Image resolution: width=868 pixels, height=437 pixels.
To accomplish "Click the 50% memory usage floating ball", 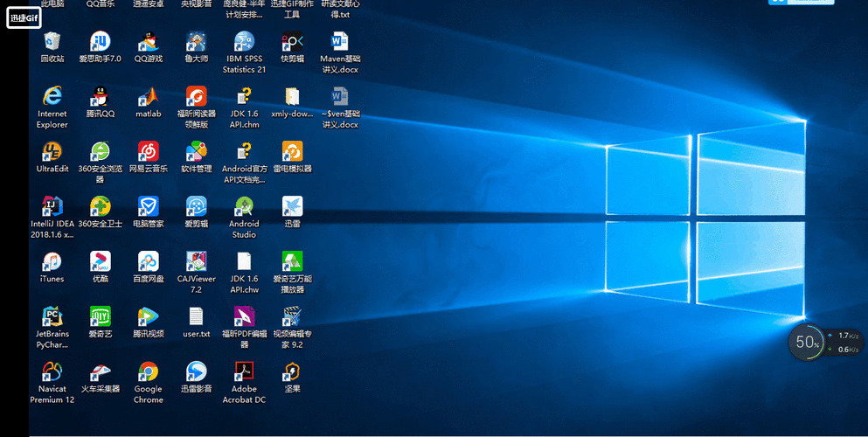I will pos(807,343).
